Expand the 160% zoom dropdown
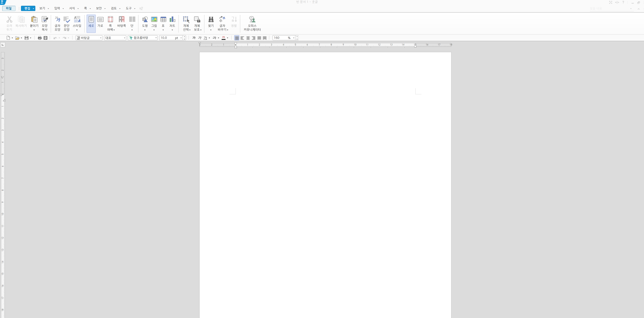Image resolution: width=644 pixels, height=318 pixels. click(293, 38)
